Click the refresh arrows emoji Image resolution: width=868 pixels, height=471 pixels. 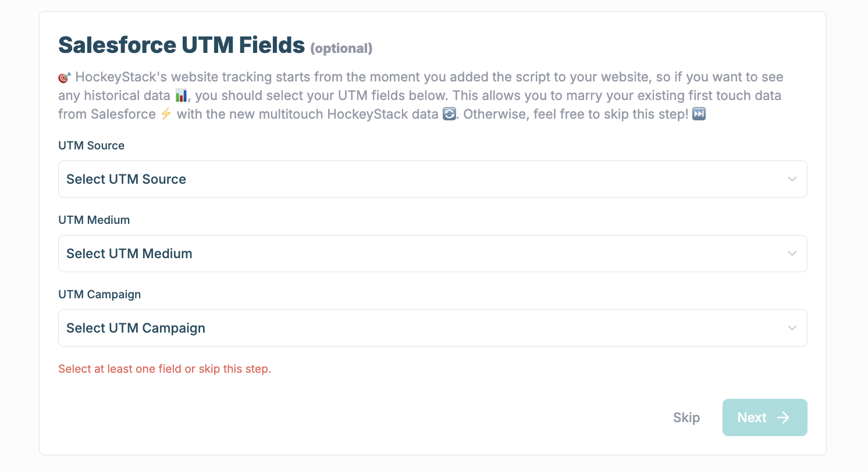[449, 114]
